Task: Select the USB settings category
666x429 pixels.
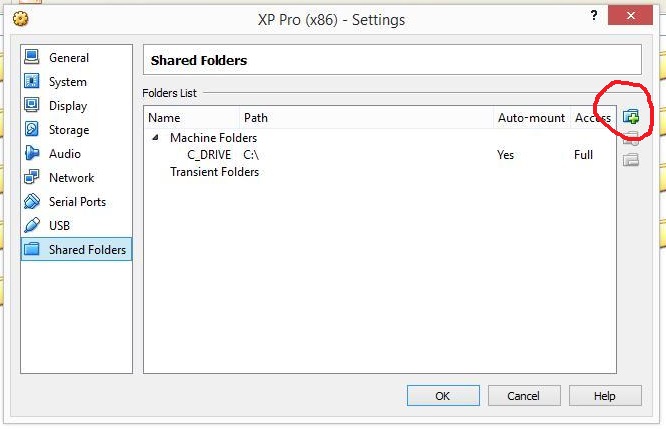Action: click(x=59, y=226)
